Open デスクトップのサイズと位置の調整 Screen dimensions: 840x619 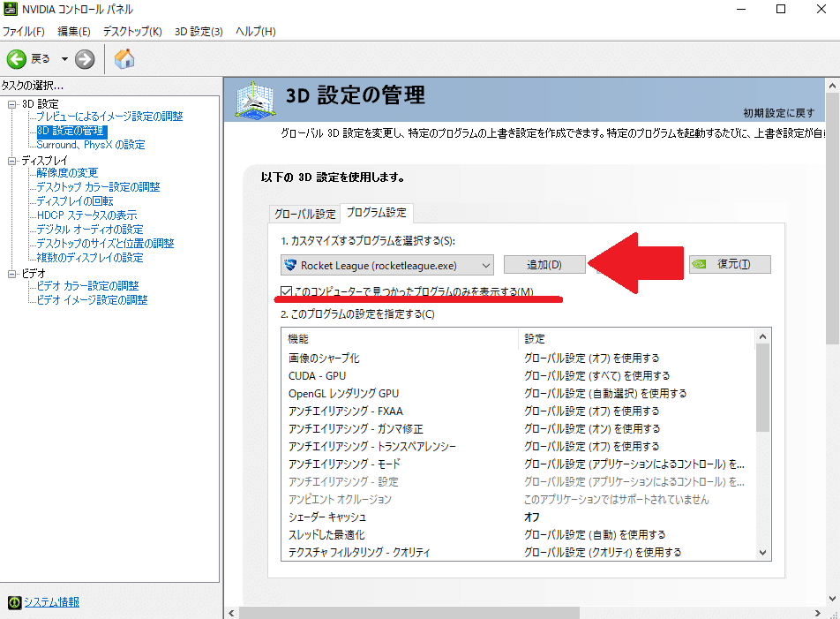pos(105,244)
